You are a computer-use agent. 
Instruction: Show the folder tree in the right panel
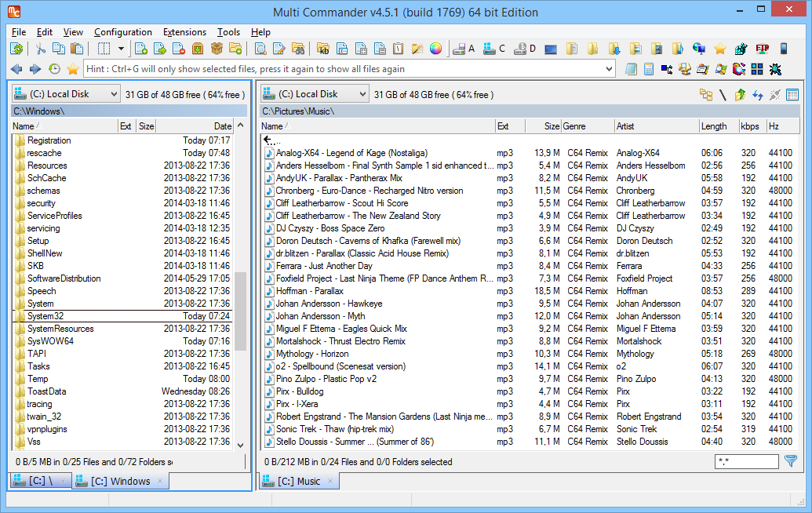click(706, 94)
